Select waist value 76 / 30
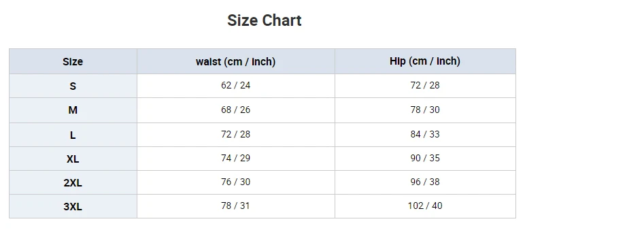644x245 pixels. click(236, 182)
